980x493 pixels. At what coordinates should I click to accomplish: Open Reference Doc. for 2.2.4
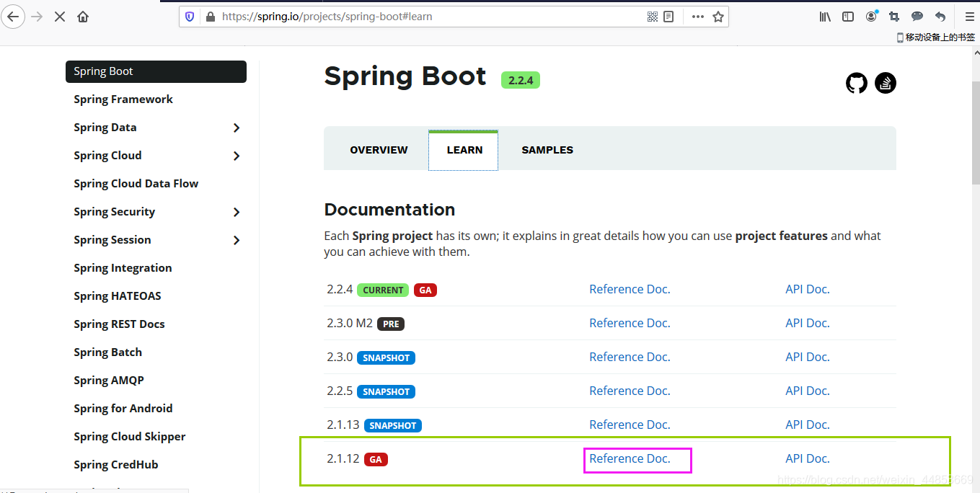click(x=630, y=289)
